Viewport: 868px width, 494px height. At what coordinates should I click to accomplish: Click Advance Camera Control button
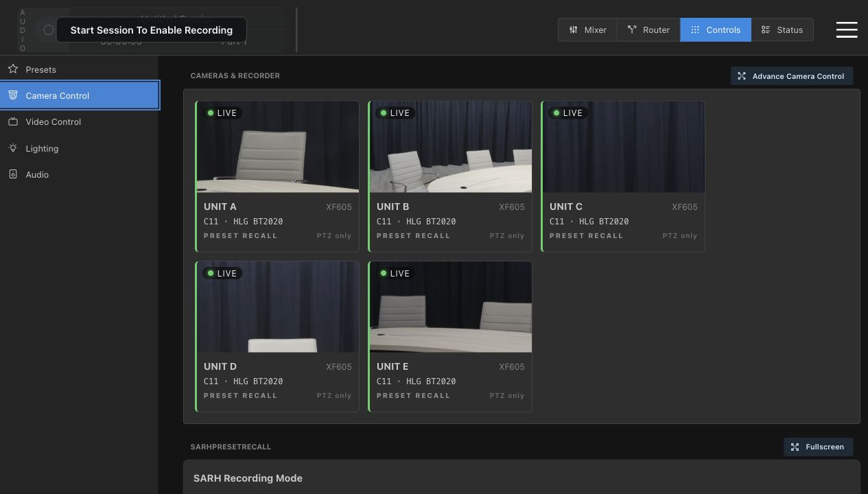point(792,76)
